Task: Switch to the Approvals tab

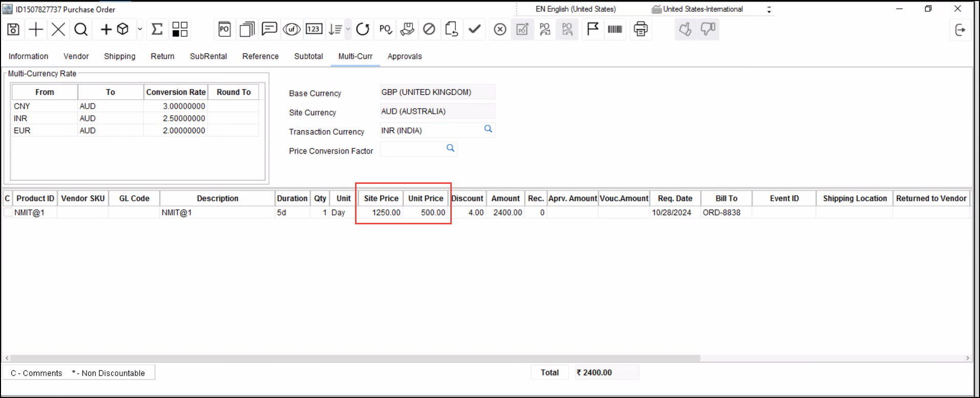Action: click(x=405, y=56)
